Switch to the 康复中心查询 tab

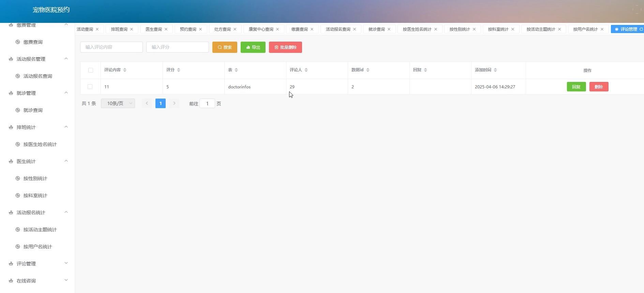click(261, 29)
